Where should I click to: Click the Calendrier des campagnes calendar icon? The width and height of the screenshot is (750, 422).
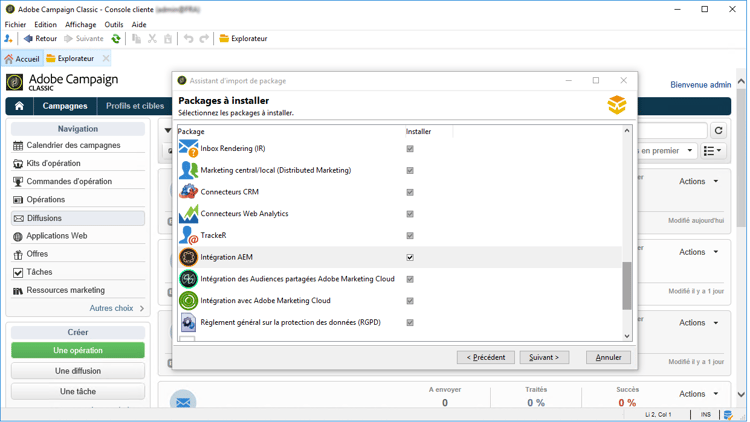coord(18,145)
